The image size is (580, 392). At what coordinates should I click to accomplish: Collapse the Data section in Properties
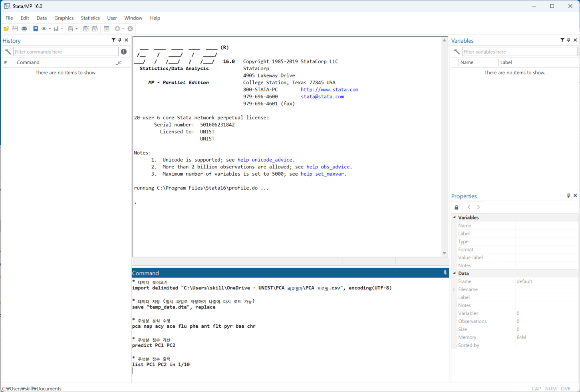coord(454,273)
